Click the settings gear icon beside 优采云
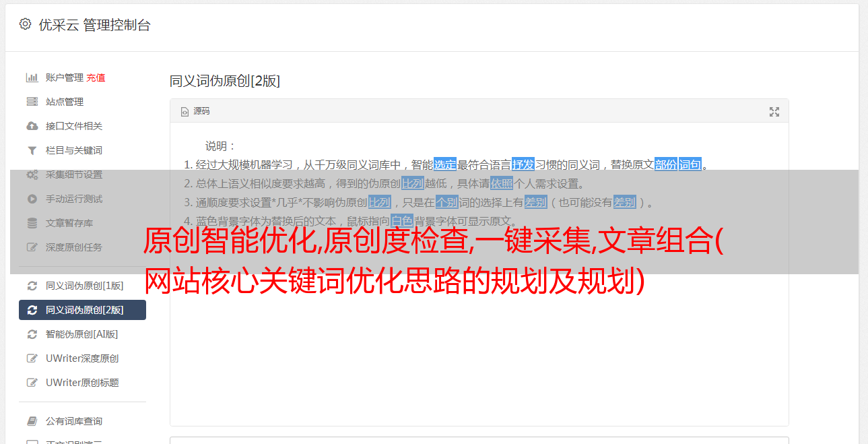The image size is (868, 444). [25, 24]
